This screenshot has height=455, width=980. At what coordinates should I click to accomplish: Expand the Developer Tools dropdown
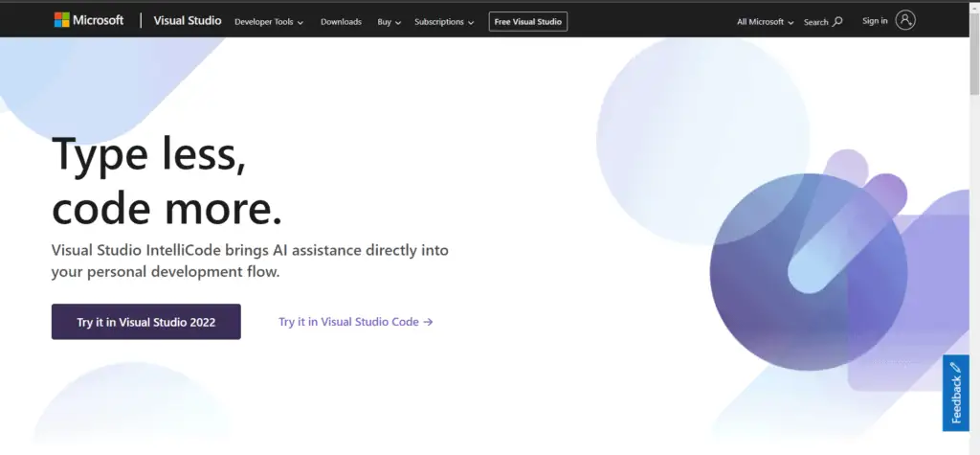(269, 21)
